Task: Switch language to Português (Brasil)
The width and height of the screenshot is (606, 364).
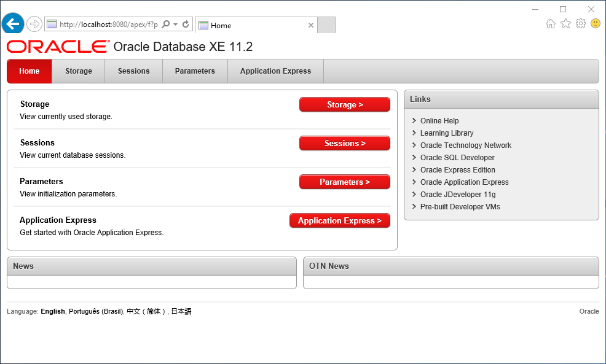Action: pos(96,311)
